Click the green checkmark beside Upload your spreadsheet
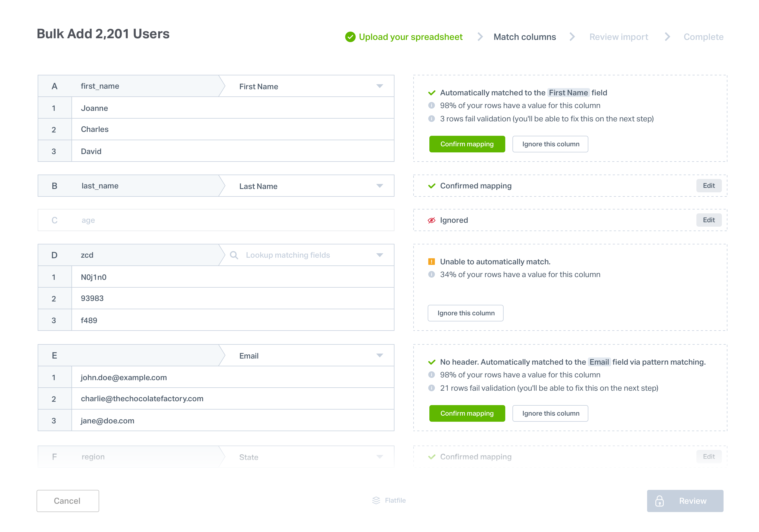 (350, 37)
